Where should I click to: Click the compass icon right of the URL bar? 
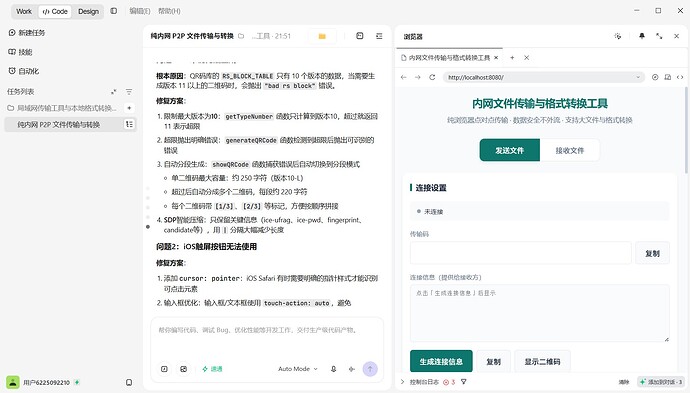pos(655,77)
